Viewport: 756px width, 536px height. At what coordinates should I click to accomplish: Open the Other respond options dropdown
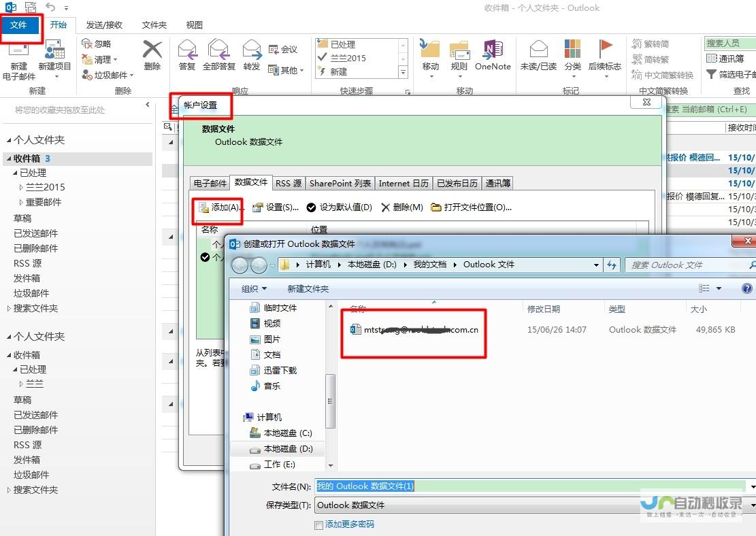(x=286, y=70)
